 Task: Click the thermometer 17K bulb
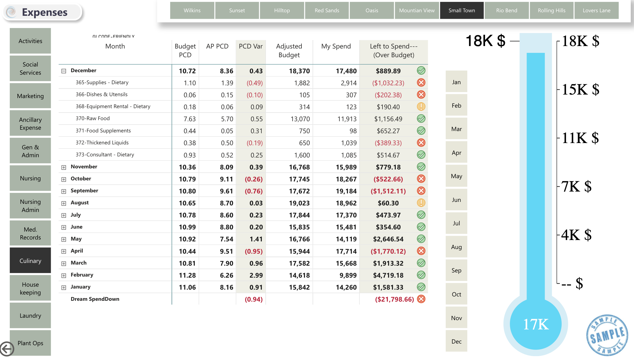pos(536,324)
